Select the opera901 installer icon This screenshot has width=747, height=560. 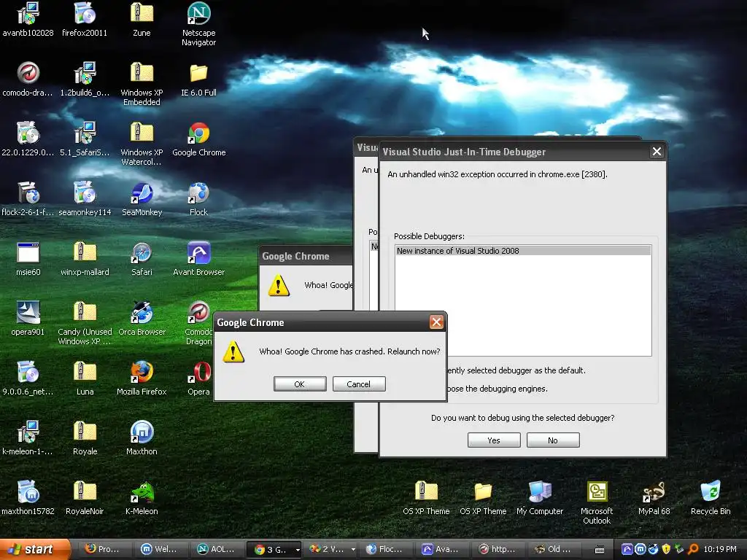point(28,319)
